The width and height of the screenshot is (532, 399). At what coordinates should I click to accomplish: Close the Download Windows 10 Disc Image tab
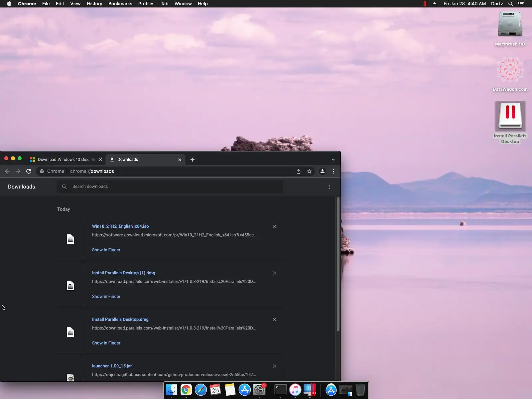(x=100, y=160)
